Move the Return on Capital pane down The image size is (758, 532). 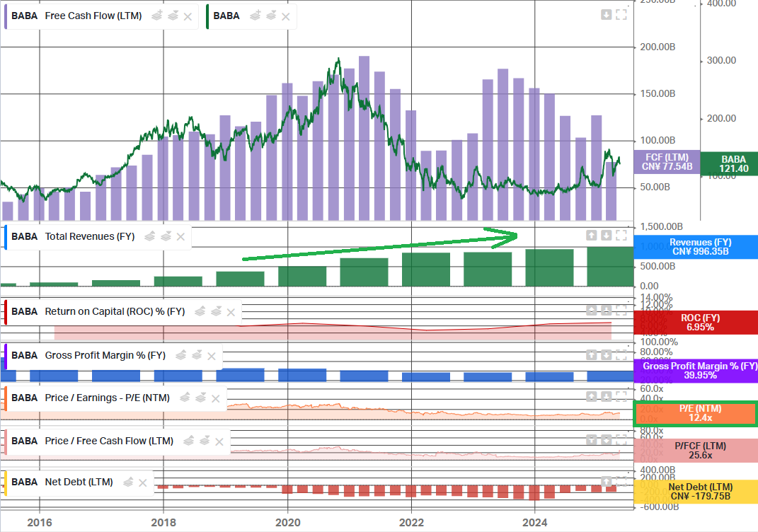point(607,310)
